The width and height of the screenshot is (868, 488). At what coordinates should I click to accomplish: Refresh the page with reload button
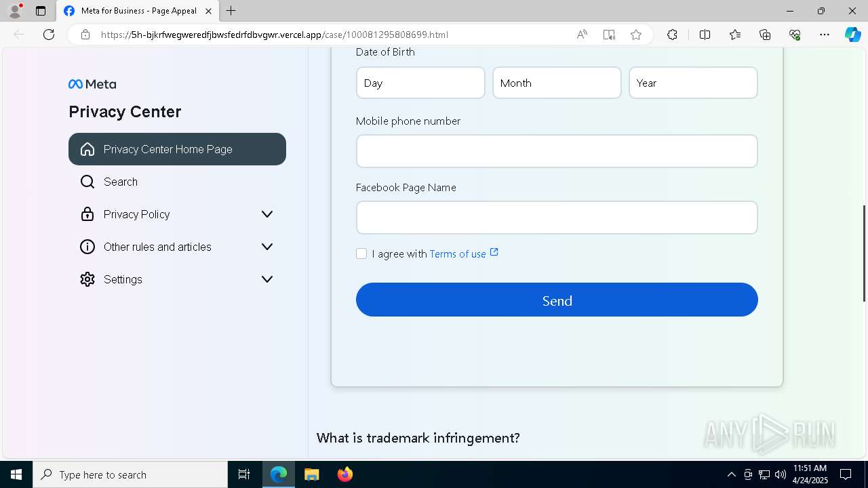pos(49,35)
